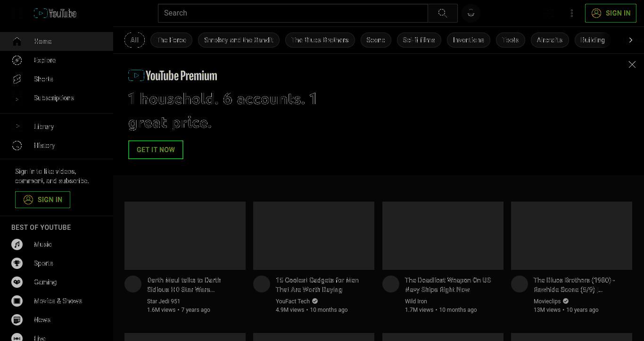The height and width of the screenshot is (341, 644).
Task: Click the Live broadcast icon
Action: click(17, 338)
